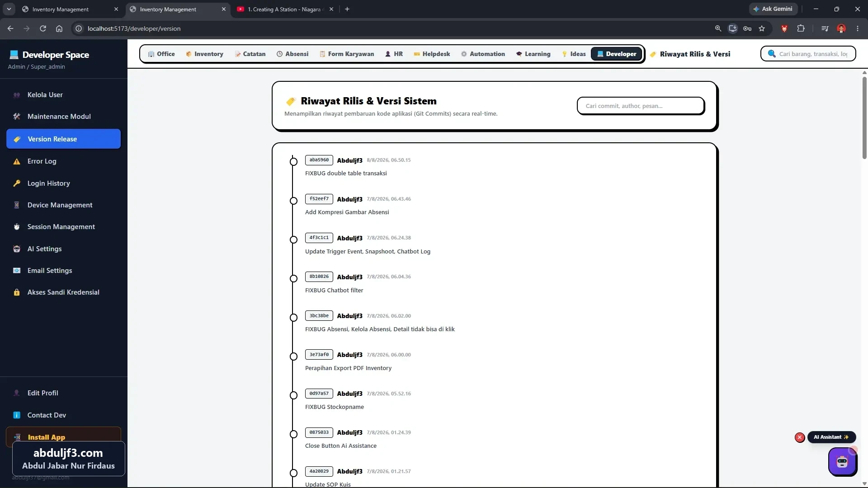Click Contact Dev in sidebar
Viewport: 868px width, 488px height.
pyautogui.click(x=63, y=415)
